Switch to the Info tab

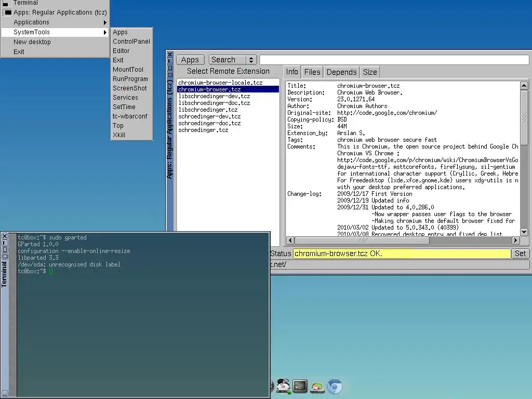coord(292,72)
